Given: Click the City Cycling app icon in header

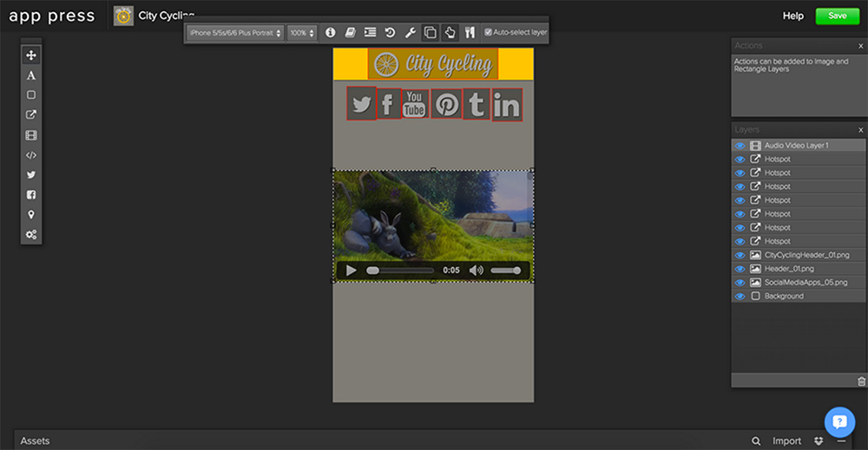Looking at the screenshot, I should 123,16.
